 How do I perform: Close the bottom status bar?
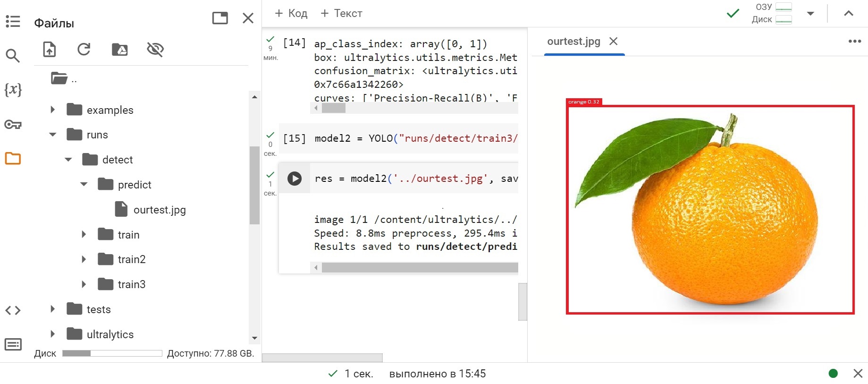coord(858,374)
